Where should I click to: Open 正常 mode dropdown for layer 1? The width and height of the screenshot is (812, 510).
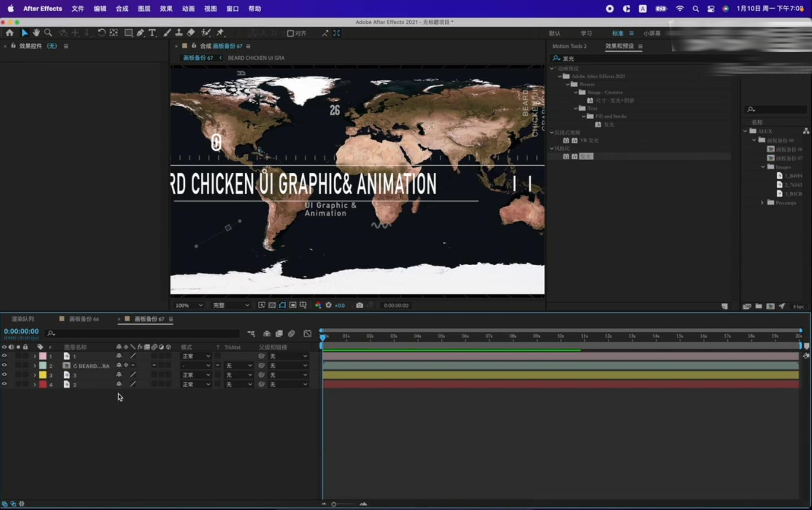(x=196, y=356)
